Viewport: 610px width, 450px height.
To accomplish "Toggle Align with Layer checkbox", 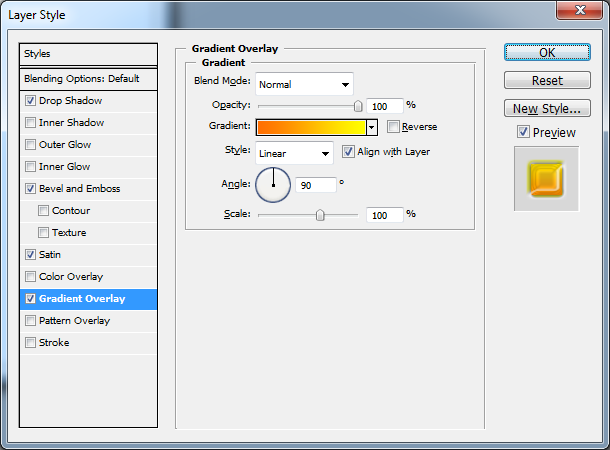I will 348,151.
